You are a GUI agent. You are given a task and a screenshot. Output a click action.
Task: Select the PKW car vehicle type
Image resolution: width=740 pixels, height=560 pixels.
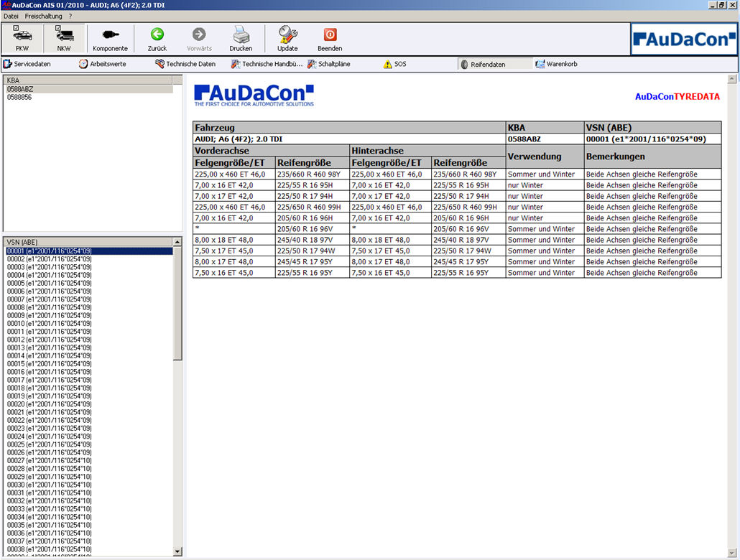22,39
